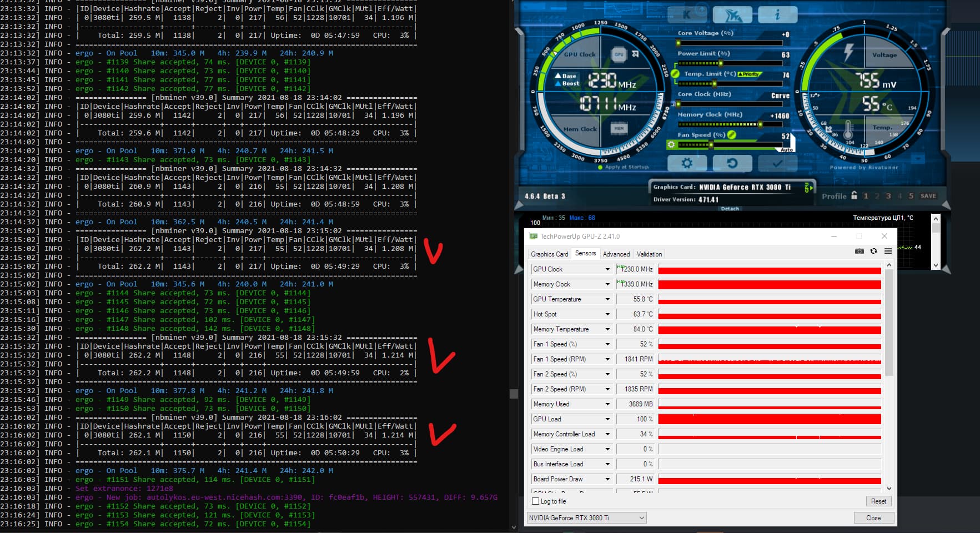This screenshot has width=980, height=533.
Task: Expand Memory Controller Load sensor dropdown
Action: pyautogui.click(x=607, y=434)
